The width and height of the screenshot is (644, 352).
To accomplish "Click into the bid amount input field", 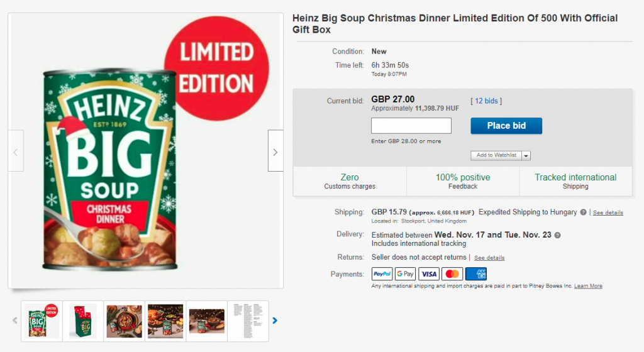I will pos(411,126).
